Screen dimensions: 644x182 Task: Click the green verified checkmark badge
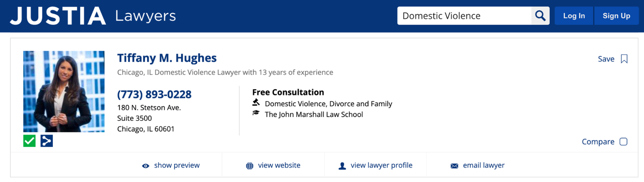(29, 141)
